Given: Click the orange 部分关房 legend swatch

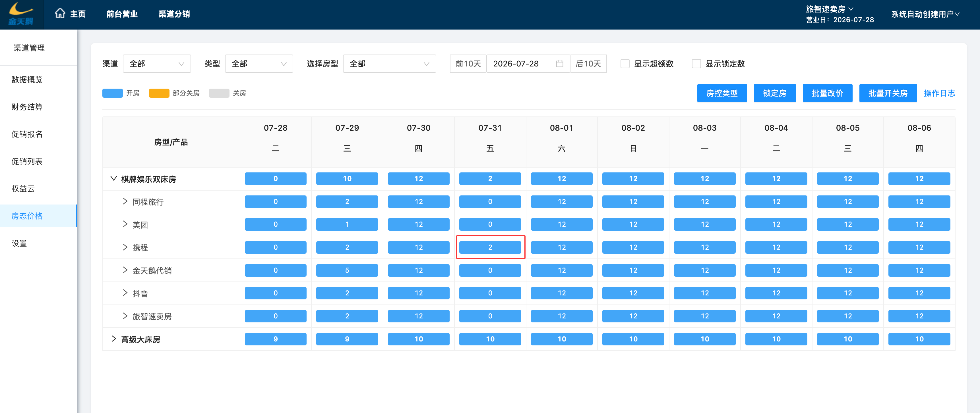Looking at the screenshot, I should (159, 93).
